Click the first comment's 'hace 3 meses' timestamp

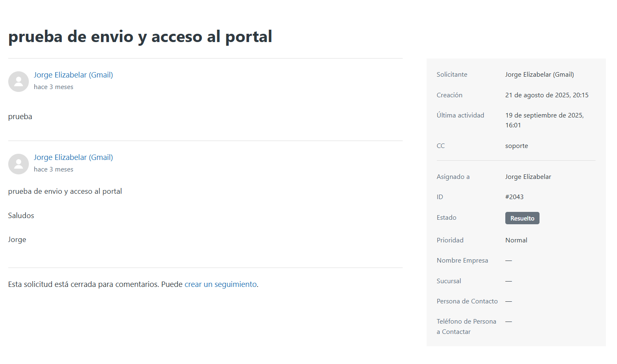tap(54, 87)
